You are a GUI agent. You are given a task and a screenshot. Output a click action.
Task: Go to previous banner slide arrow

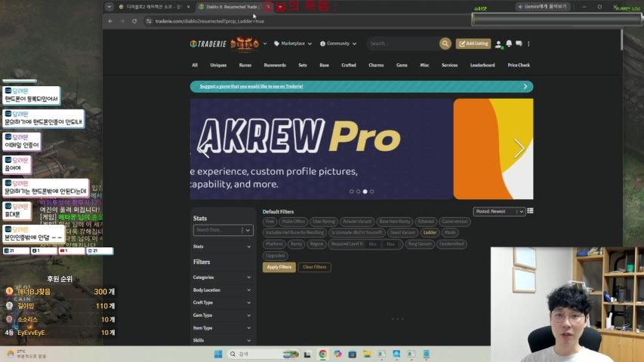pyautogui.click(x=204, y=149)
